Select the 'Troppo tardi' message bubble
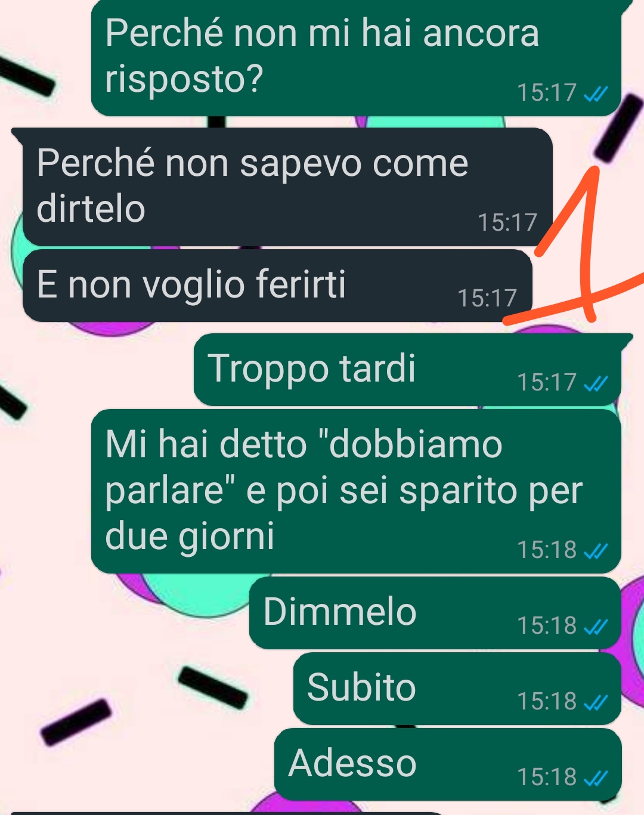The image size is (644, 815). click(407, 370)
